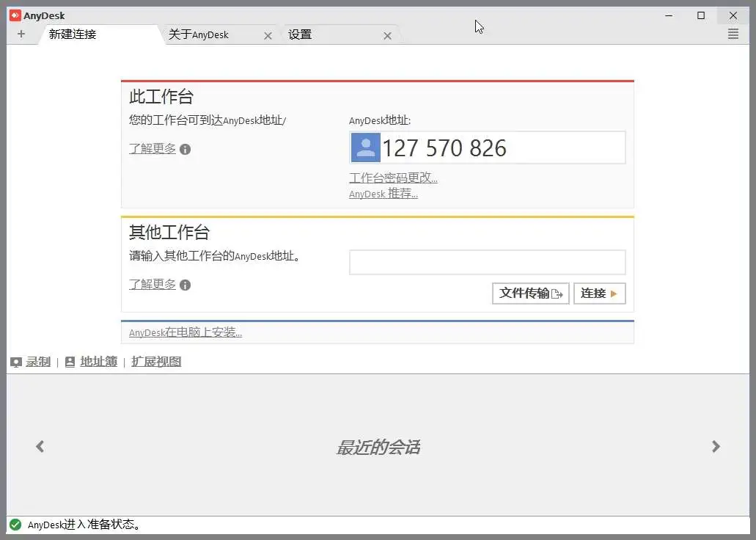Click the left arrow in 最近的会话 carousel
The width and height of the screenshot is (756, 540).
pos(40,446)
